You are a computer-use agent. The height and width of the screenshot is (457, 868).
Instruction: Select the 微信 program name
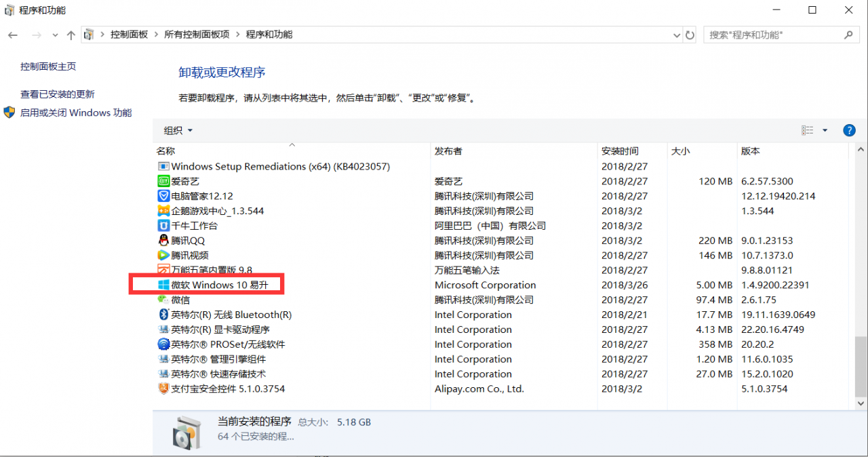[x=180, y=300]
